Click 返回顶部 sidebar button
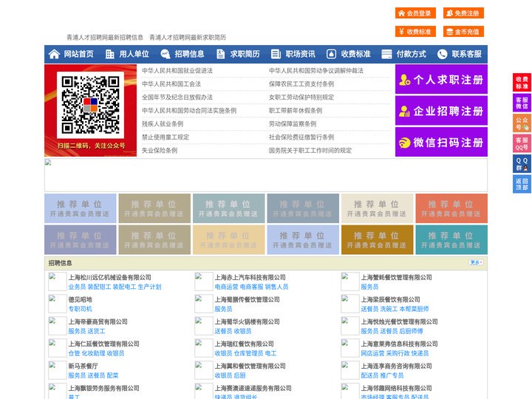This screenshot has width=532, height=399. click(x=522, y=184)
